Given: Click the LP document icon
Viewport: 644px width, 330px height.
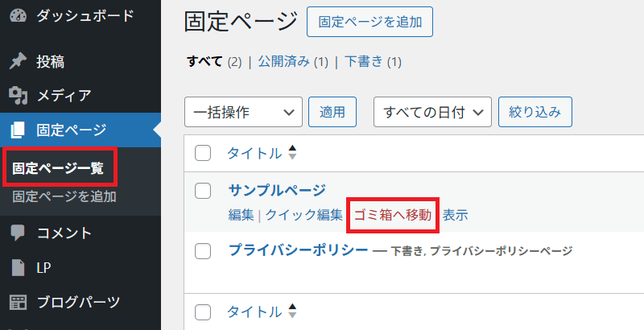Looking at the screenshot, I should pyautogui.click(x=18, y=267).
